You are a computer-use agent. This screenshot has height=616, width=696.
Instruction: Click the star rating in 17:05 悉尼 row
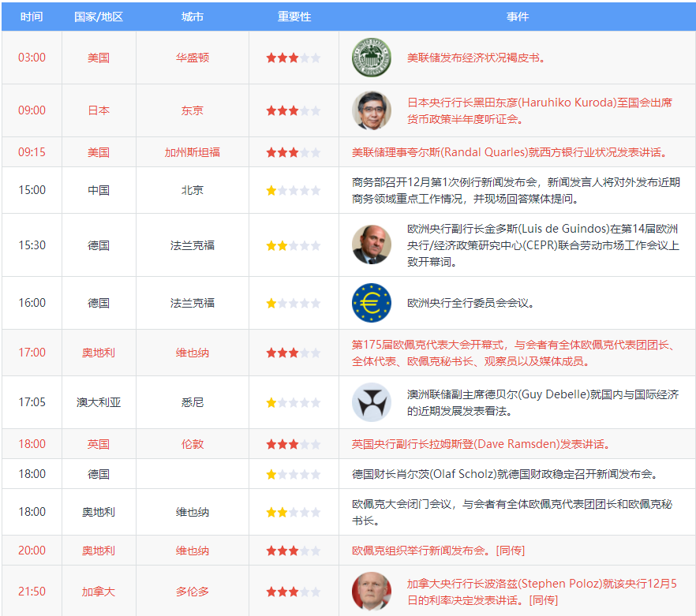[x=294, y=402]
